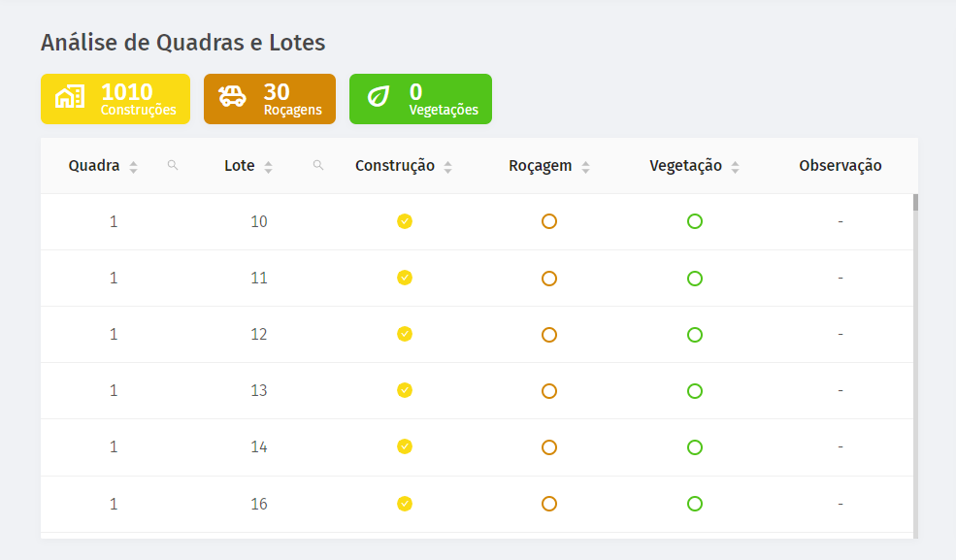Select the green 0 Vegetações card
This screenshot has width=956, height=560.
pos(420,99)
